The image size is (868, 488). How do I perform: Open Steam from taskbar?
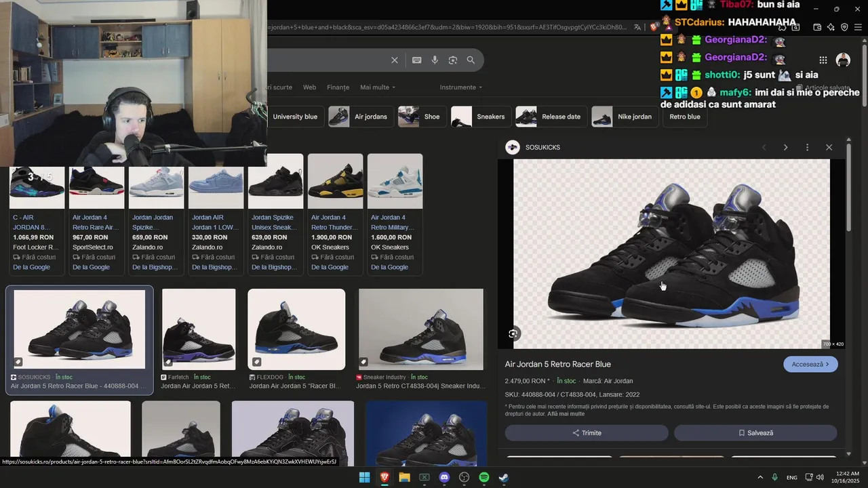click(x=504, y=477)
